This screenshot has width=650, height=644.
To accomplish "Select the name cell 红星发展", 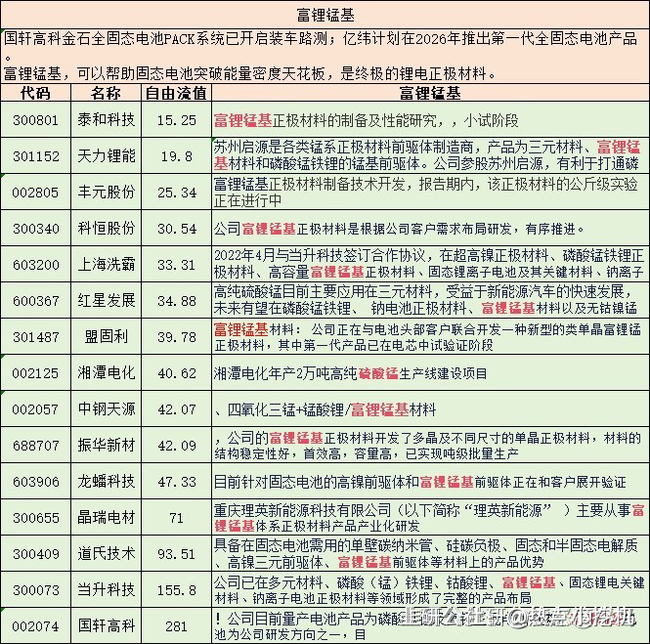I will coord(107,300).
